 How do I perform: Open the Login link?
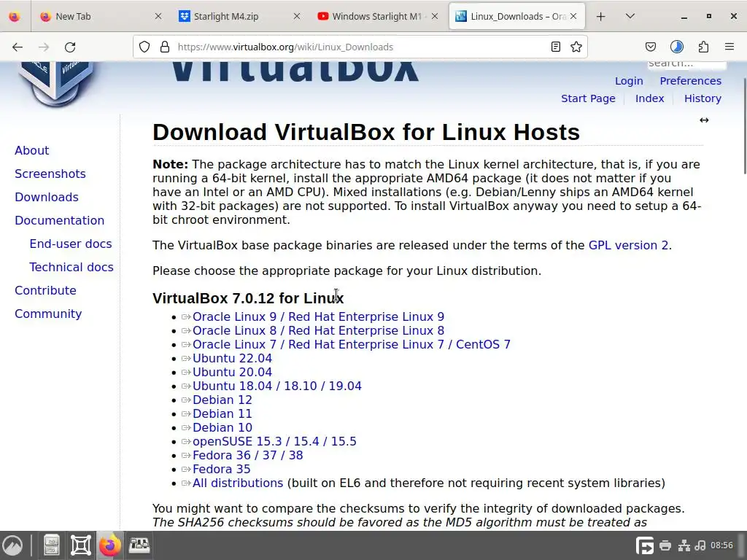[629, 81]
